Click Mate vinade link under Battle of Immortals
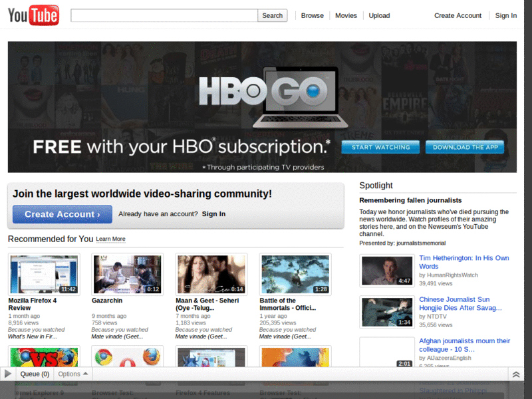Viewport: 532px width, 399px height. [x=285, y=336]
